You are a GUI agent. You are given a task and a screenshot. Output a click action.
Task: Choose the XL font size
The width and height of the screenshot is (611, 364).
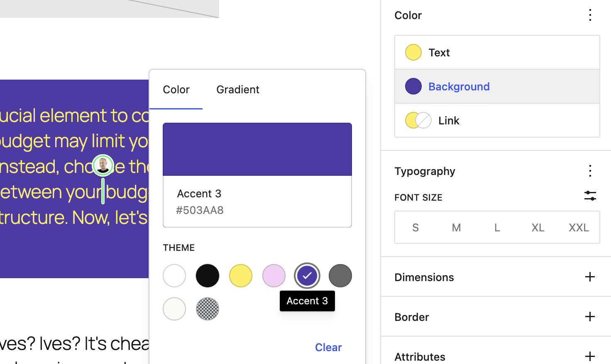click(x=538, y=227)
